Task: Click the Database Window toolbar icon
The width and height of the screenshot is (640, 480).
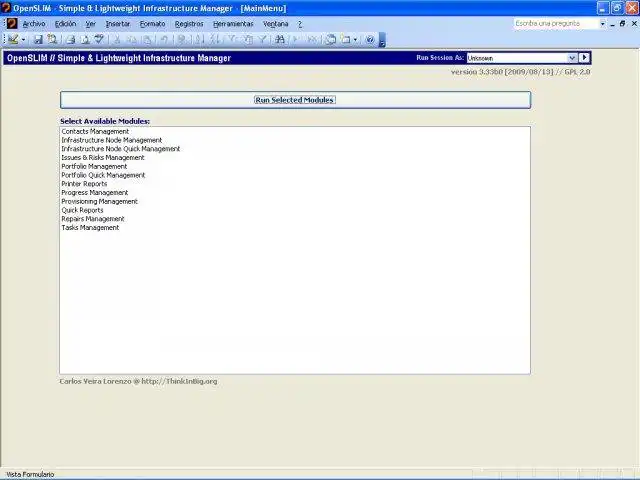Action: [x=331, y=39]
